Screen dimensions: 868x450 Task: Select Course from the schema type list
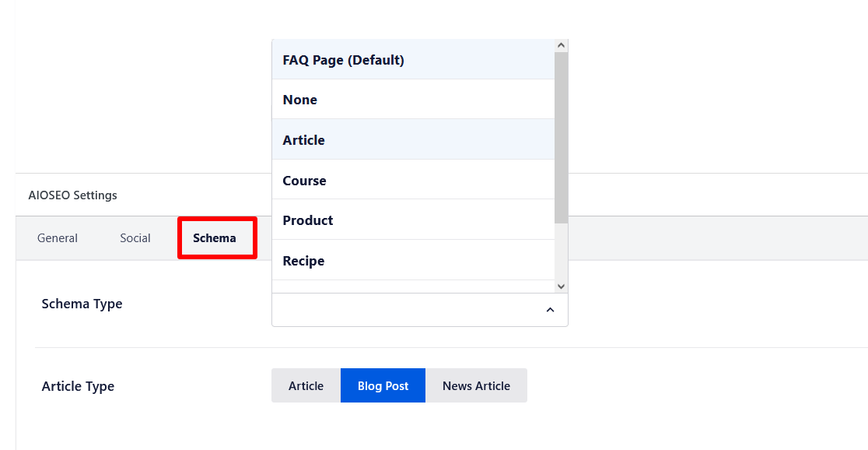pos(305,181)
